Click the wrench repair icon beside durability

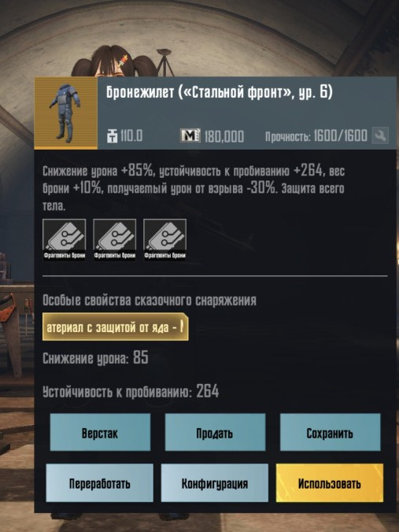pos(380,135)
